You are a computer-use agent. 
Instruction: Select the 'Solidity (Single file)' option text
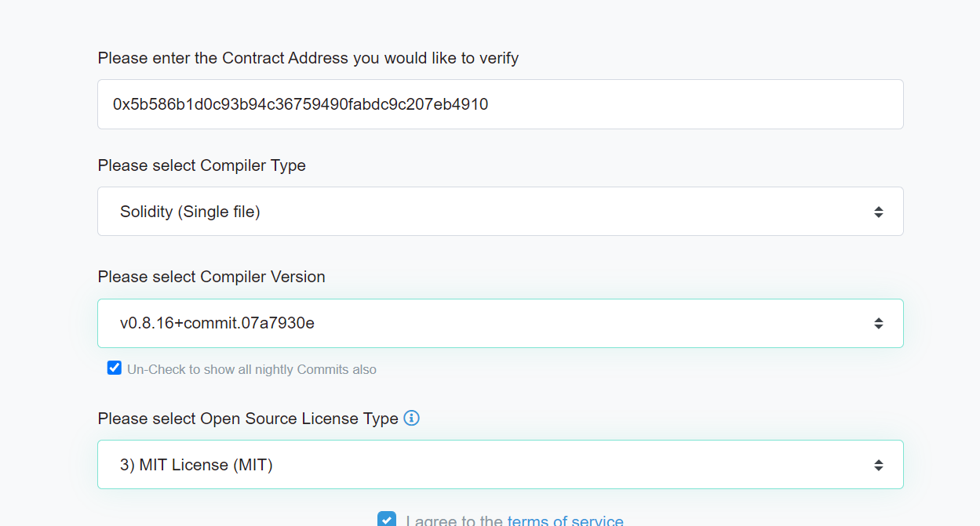coord(190,212)
